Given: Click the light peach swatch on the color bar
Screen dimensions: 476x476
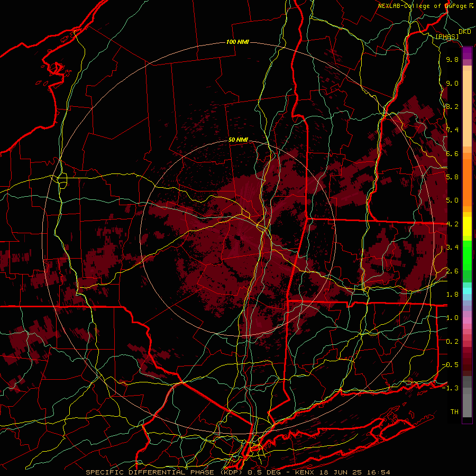Looking at the screenshot, I should (x=467, y=108).
